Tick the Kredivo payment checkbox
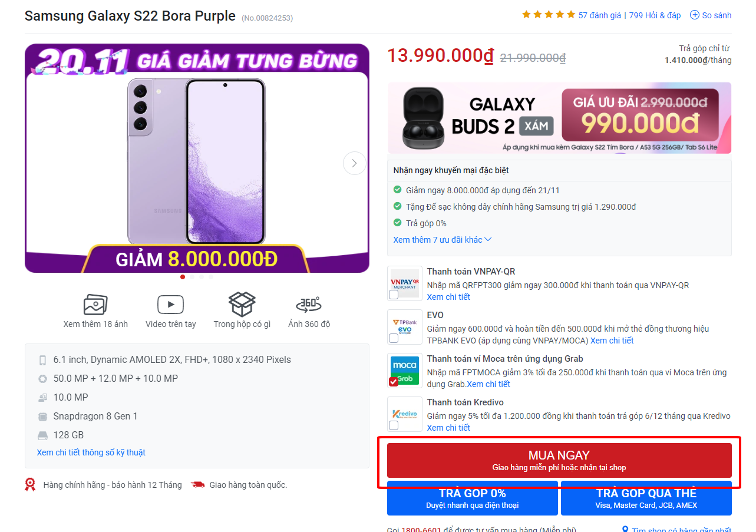Image resolution: width=756 pixels, height=532 pixels. click(394, 425)
